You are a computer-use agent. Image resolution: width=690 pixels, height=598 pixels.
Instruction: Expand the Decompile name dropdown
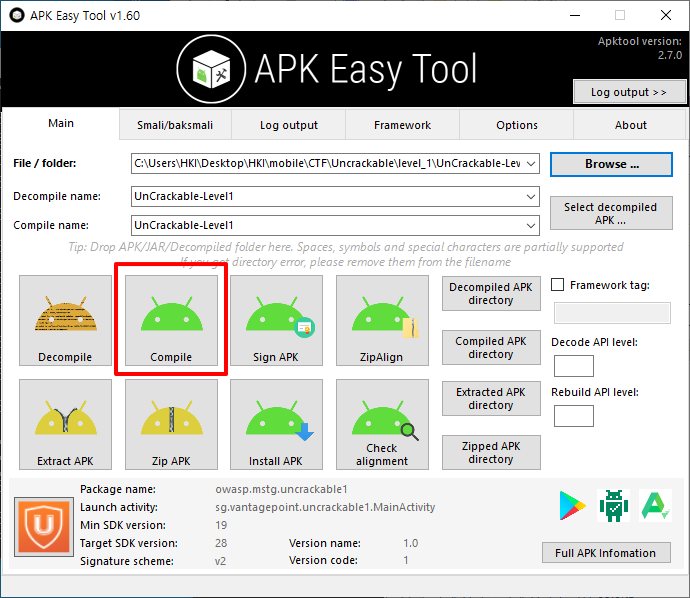[531, 197]
